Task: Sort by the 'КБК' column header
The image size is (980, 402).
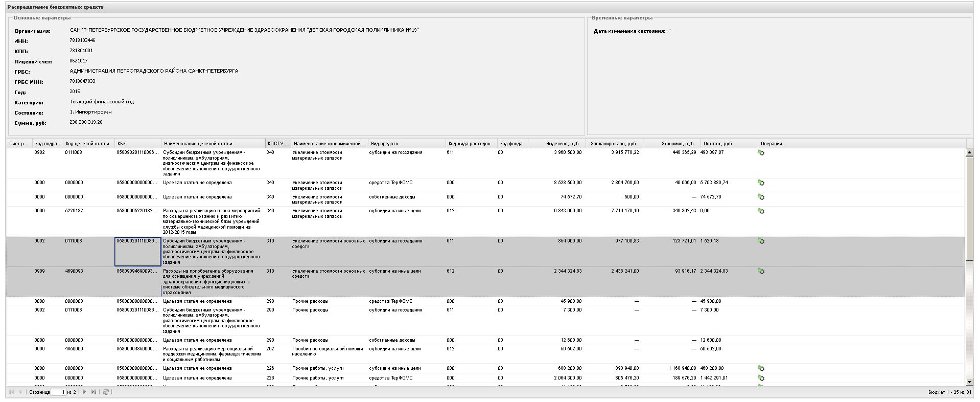Action: pos(138,144)
